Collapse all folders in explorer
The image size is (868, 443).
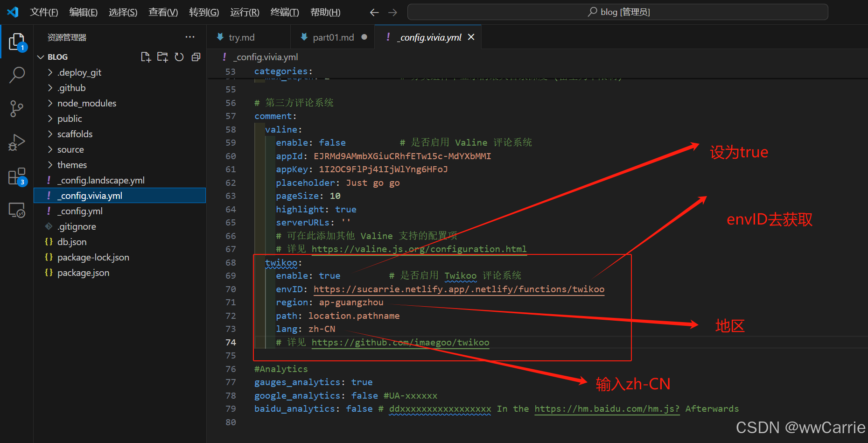pos(196,57)
